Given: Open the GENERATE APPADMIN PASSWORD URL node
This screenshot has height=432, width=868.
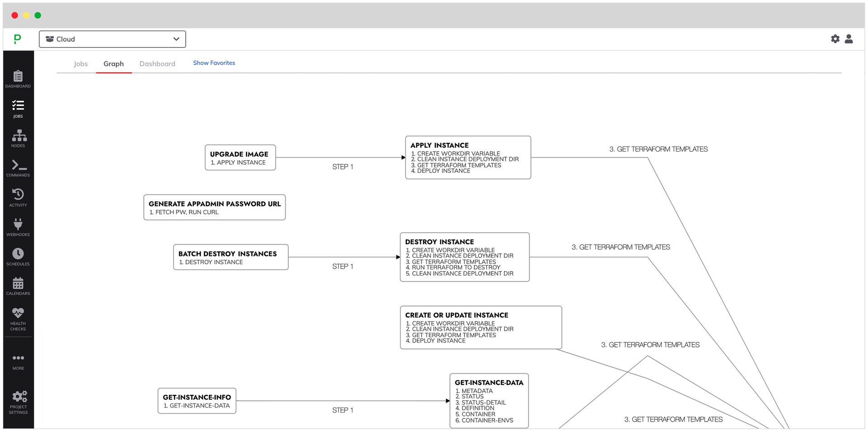Looking at the screenshot, I should [214, 207].
